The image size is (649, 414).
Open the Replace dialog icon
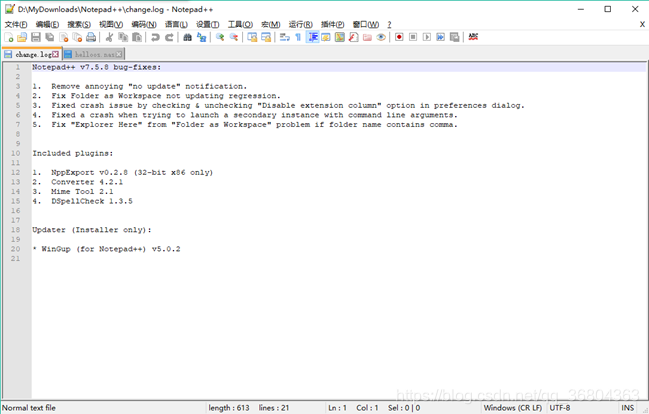[x=202, y=38]
